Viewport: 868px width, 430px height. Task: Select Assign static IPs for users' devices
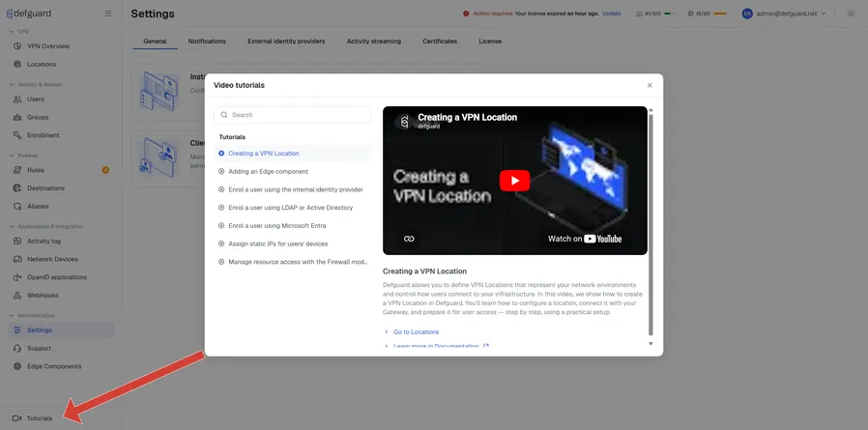[x=293, y=244]
